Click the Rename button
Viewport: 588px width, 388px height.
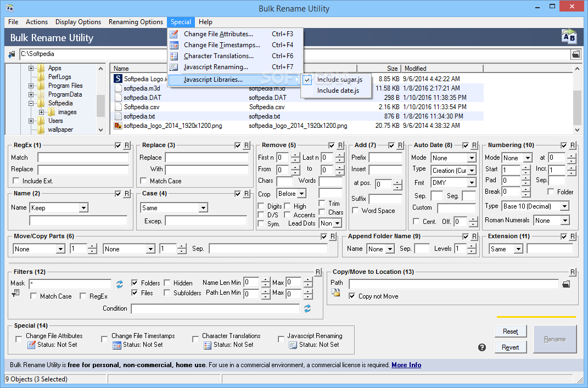point(555,339)
